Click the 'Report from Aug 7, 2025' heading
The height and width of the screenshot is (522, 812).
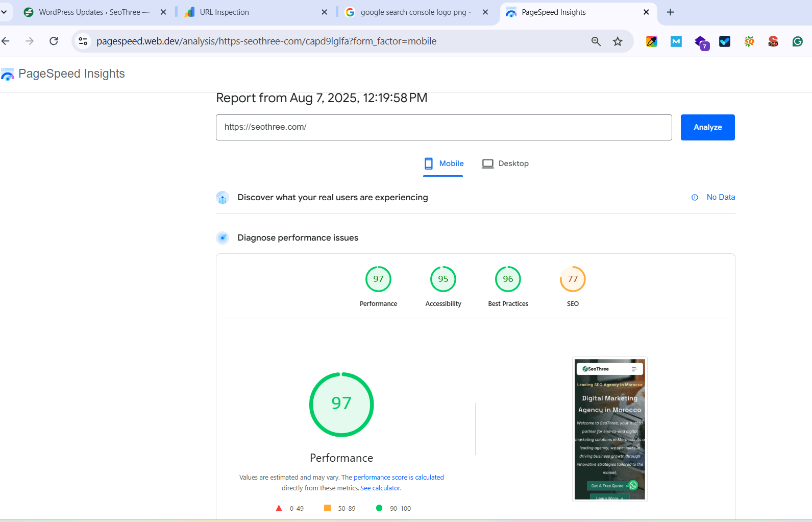point(322,98)
